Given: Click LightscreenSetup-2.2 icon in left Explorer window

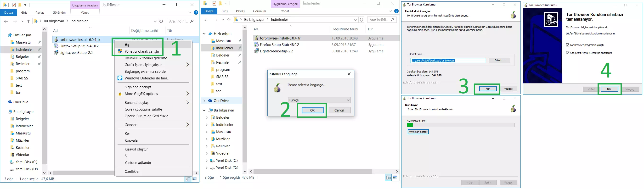Looking at the screenshot, I should click(56, 52).
